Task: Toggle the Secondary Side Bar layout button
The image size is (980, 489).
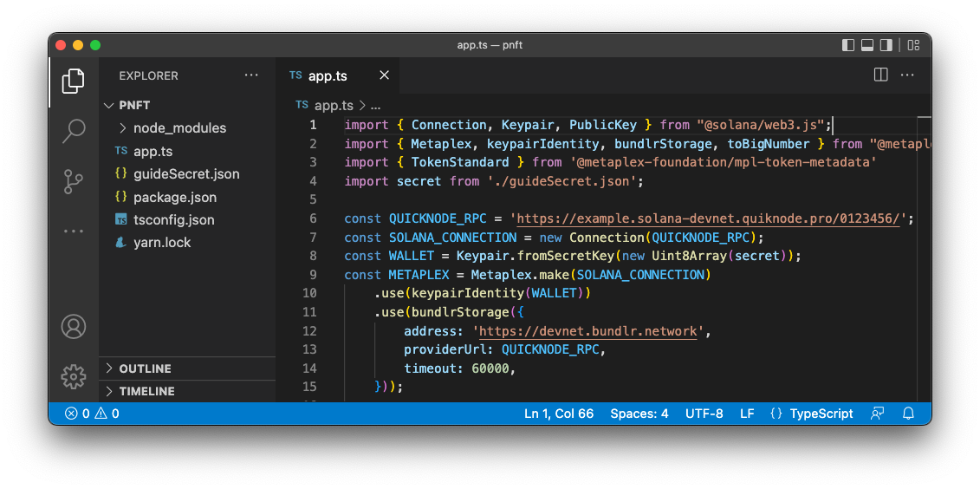Action: coord(886,45)
